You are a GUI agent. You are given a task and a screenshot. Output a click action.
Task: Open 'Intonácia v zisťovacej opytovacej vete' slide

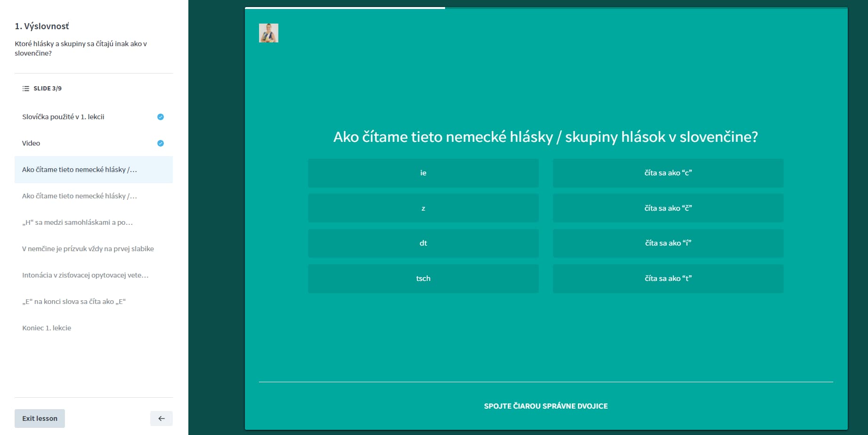click(x=85, y=275)
